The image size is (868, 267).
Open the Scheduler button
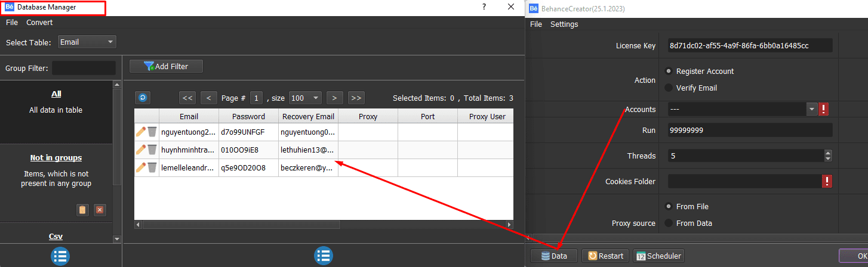tap(658, 256)
